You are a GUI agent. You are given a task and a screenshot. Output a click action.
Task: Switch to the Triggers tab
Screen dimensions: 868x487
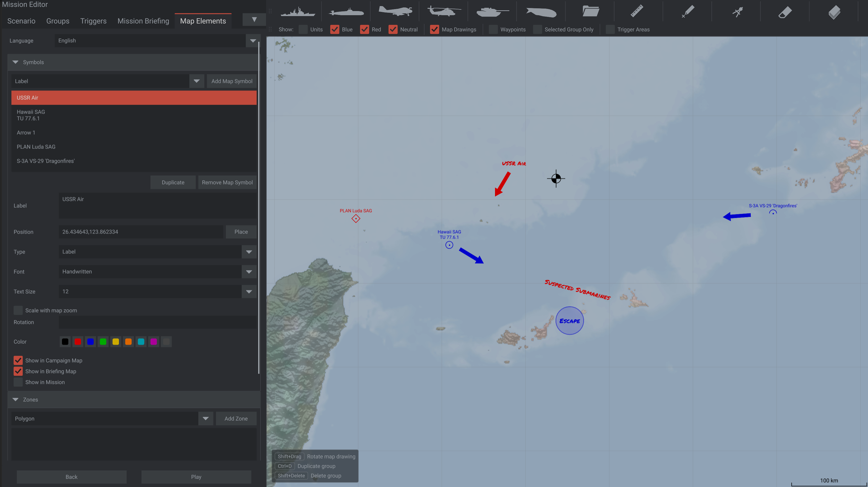pyautogui.click(x=93, y=21)
